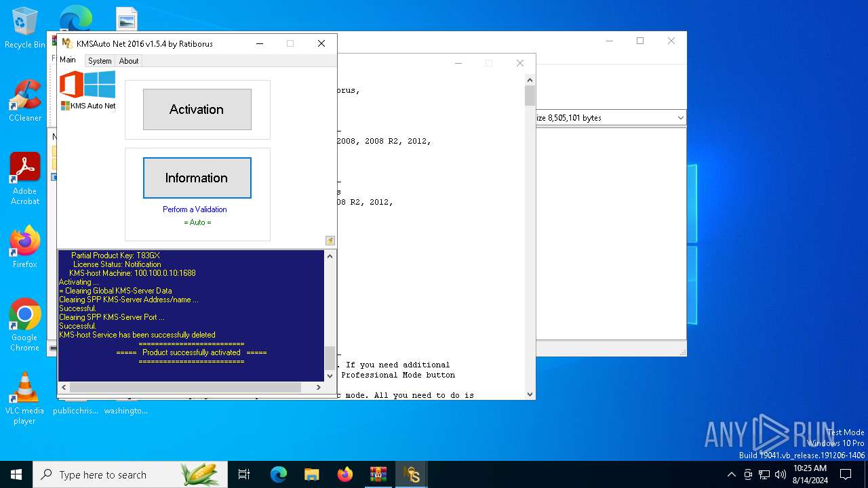Select the publicchris... desktop file

click(75, 410)
